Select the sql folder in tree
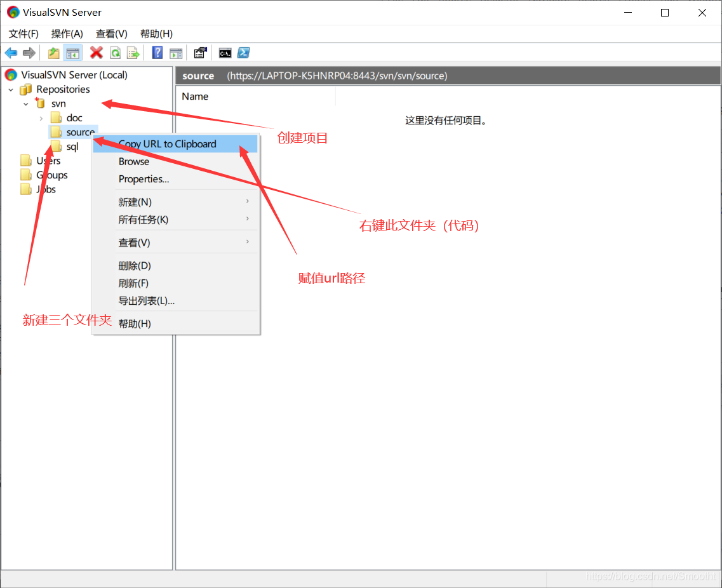Image resolution: width=722 pixels, height=588 pixels. (72, 147)
